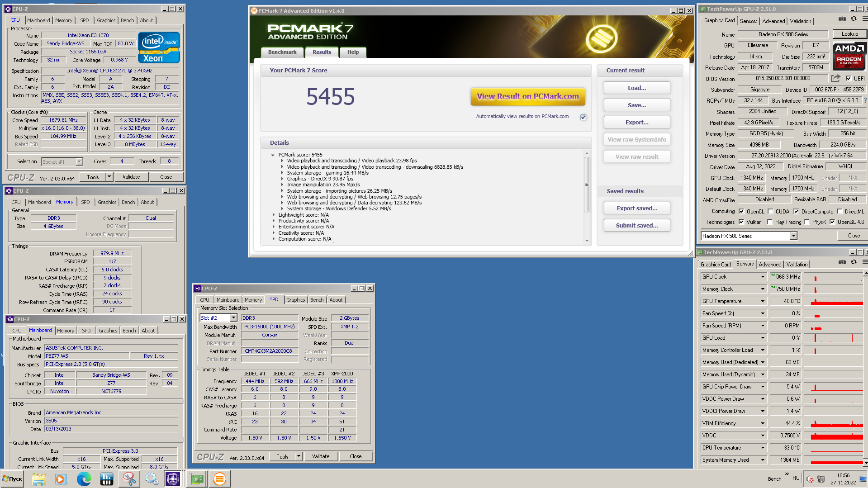
Task: Open the Tools dropdown arrow in CPU-Z CPU window
Action: (109, 177)
